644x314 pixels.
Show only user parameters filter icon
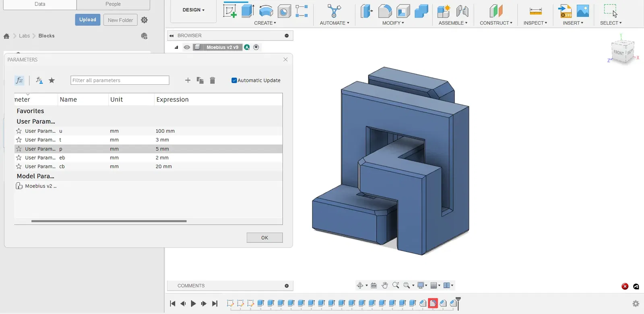coord(39,80)
